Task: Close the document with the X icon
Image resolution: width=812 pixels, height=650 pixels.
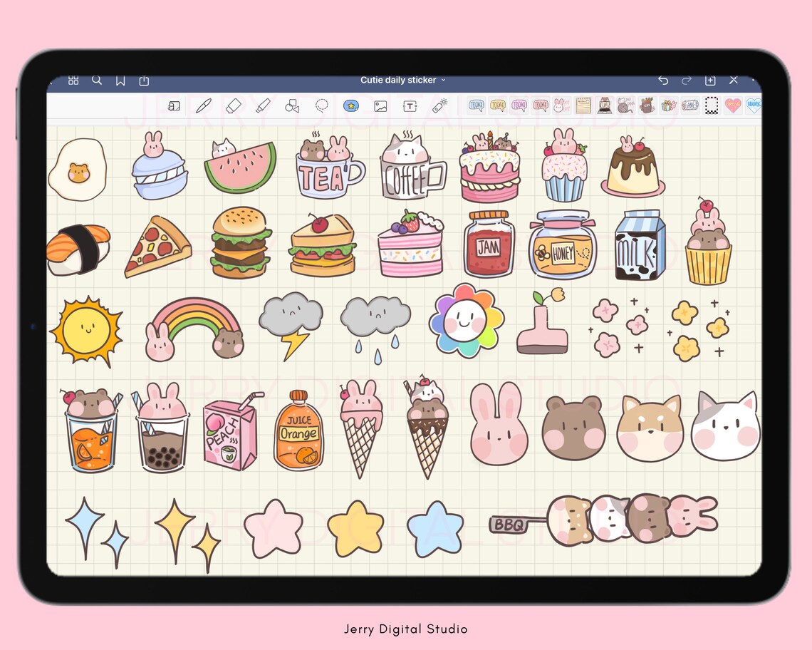Action: pos(733,80)
